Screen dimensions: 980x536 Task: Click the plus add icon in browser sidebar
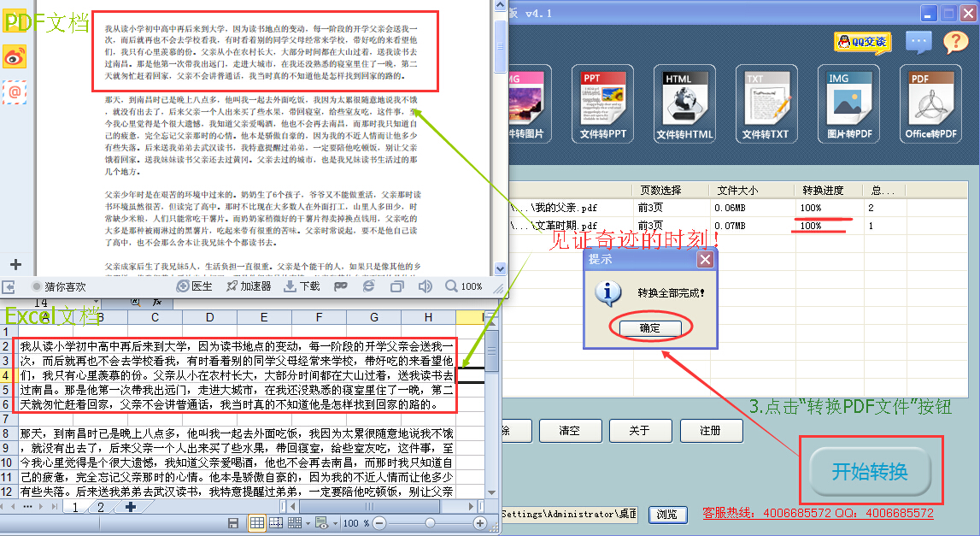[x=15, y=264]
